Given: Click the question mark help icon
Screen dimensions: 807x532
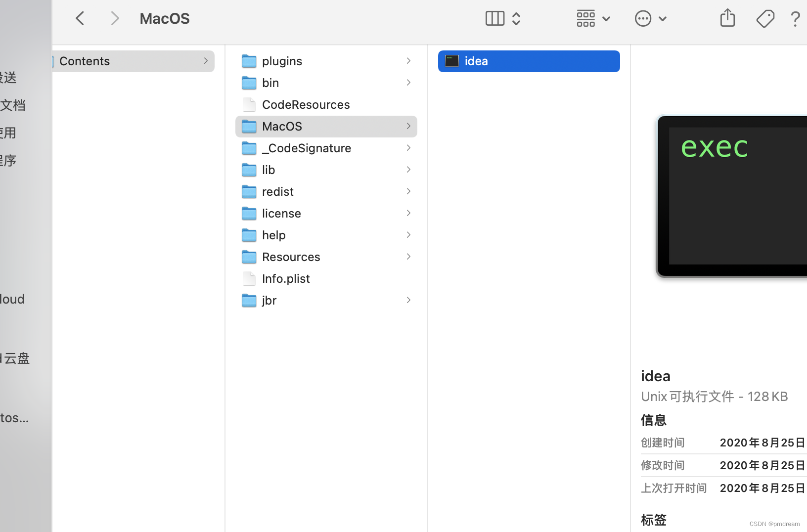Looking at the screenshot, I should click(x=795, y=19).
